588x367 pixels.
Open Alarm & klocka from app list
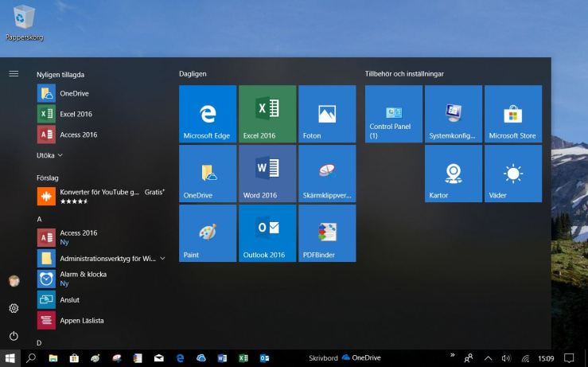pos(83,278)
